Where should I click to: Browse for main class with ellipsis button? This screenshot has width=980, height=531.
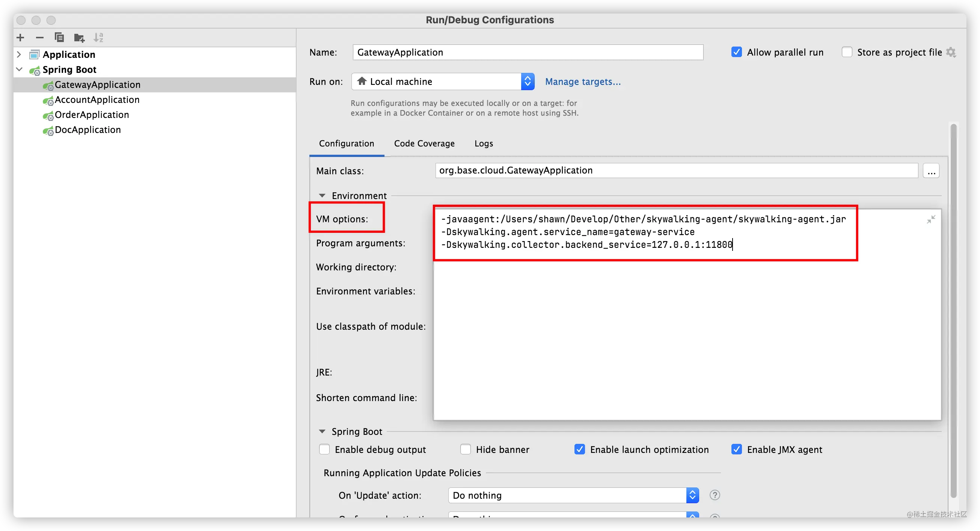(x=931, y=171)
